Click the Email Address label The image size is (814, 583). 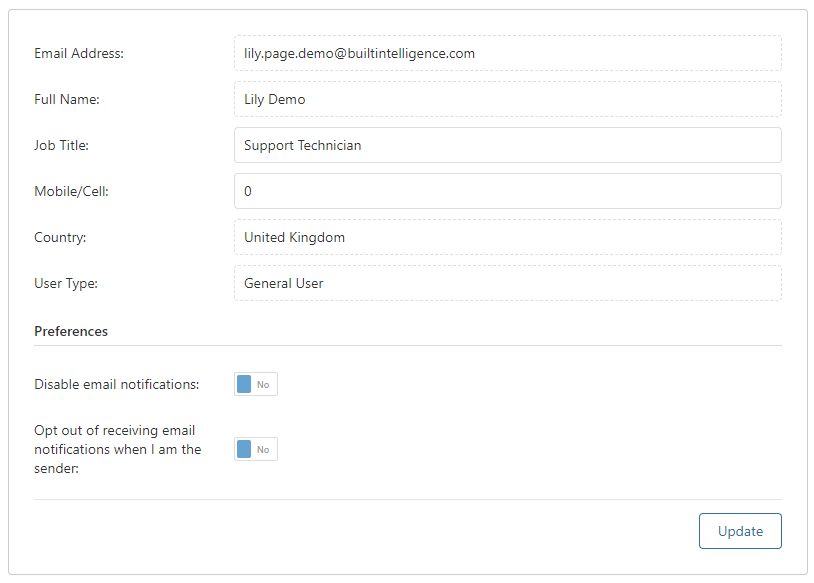click(79, 53)
